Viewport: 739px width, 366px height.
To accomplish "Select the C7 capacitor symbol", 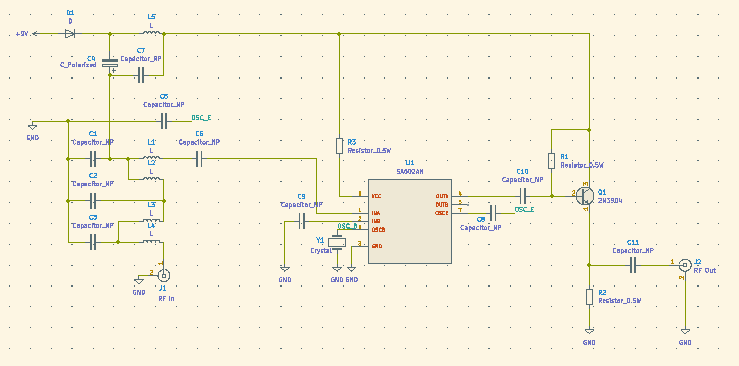I will 141,75.
